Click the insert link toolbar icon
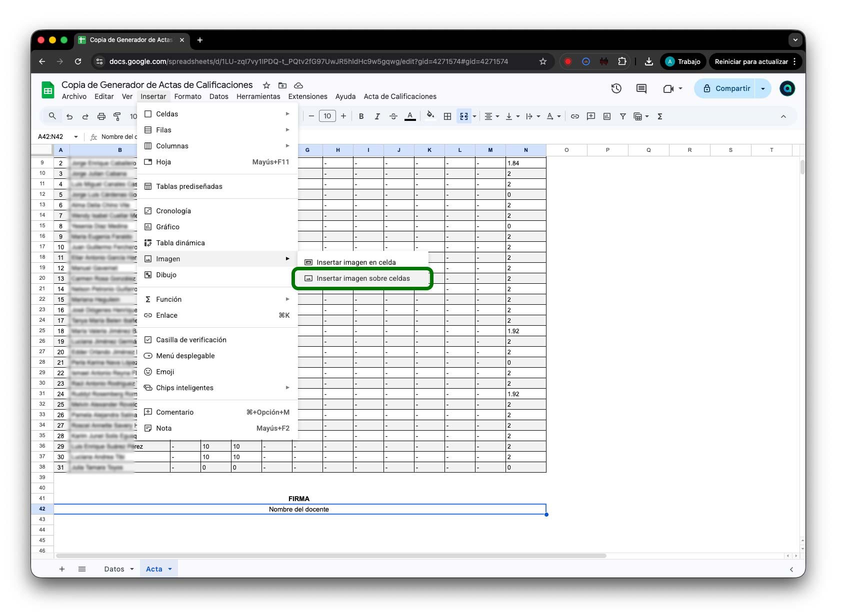Image resolution: width=844 pixels, height=616 pixels. [575, 116]
